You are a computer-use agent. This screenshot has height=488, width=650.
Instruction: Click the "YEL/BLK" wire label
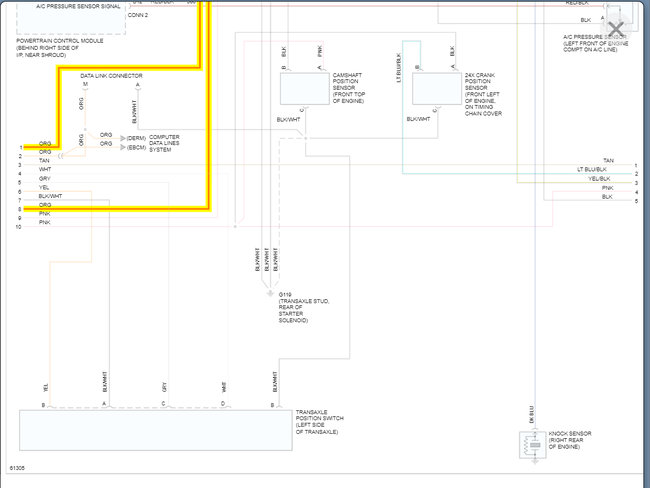[599, 179]
